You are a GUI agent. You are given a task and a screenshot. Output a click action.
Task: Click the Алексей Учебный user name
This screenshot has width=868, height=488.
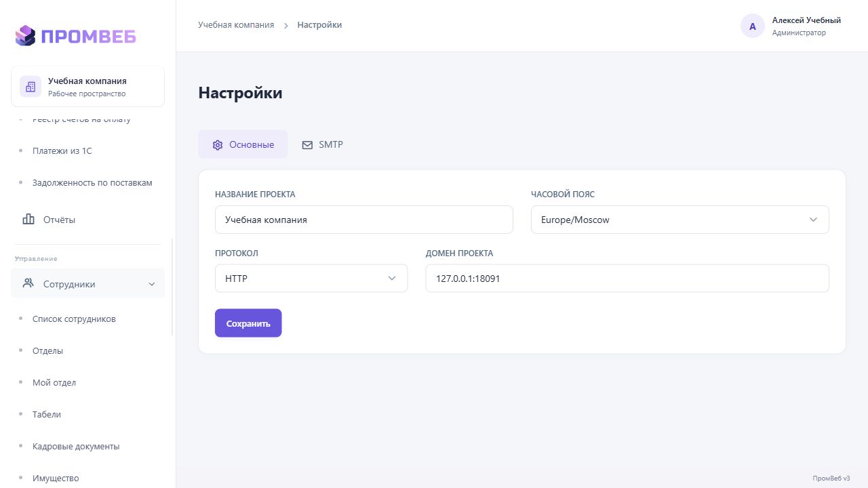coord(806,20)
